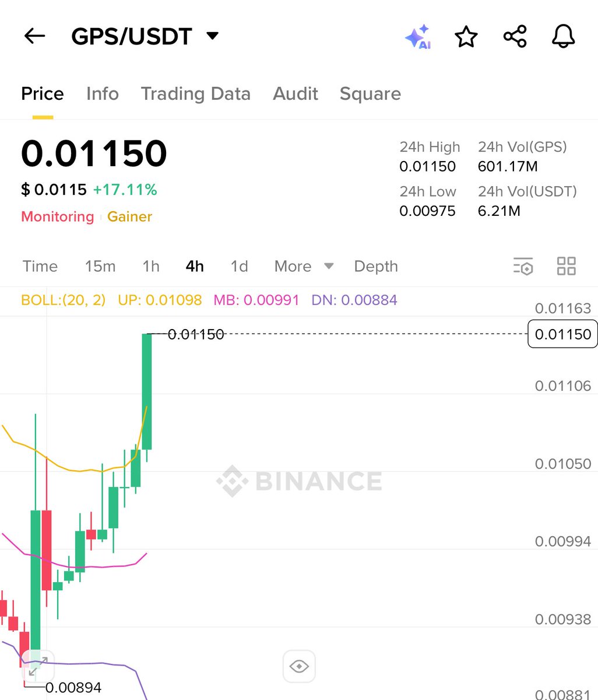Open the Trading Data tab

pos(196,94)
